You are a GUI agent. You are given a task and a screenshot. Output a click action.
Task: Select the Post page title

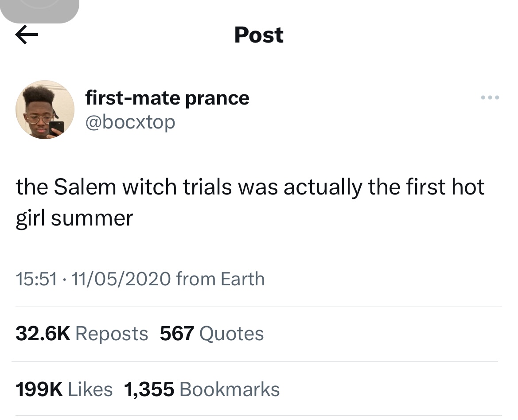(259, 35)
